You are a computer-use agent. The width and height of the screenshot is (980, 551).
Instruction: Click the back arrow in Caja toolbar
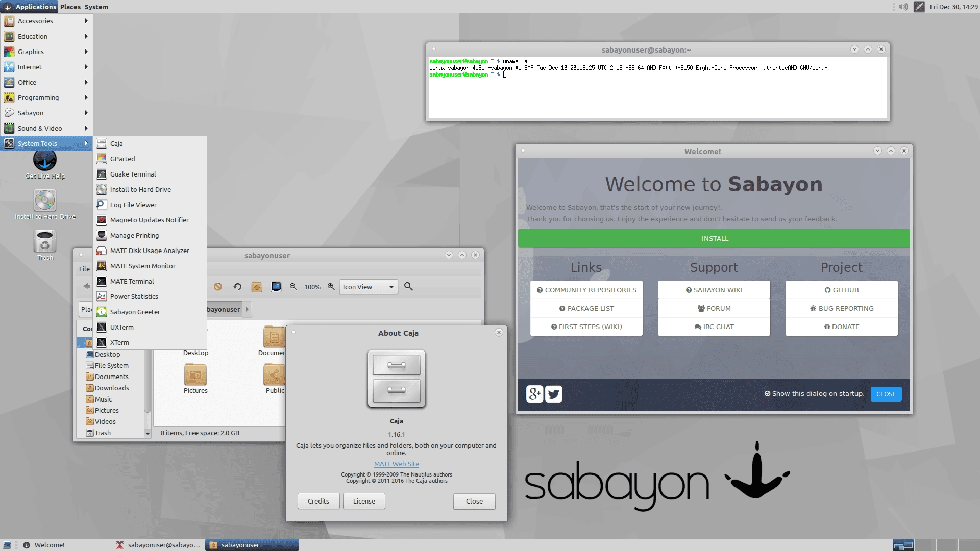pyautogui.click(x=87, y=286)
